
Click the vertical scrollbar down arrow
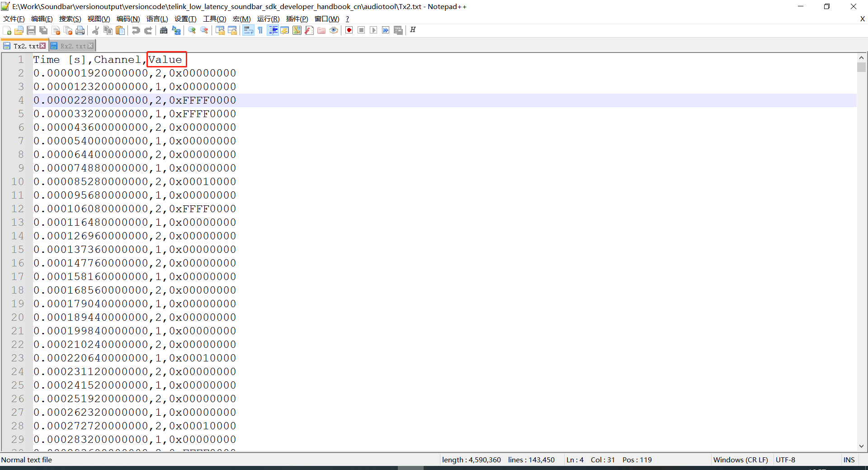[862, 446]
